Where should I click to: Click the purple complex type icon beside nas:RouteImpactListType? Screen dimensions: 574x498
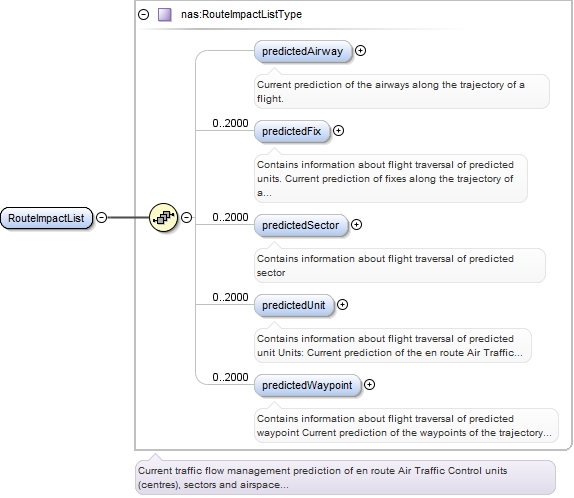(x=165, y=15)
